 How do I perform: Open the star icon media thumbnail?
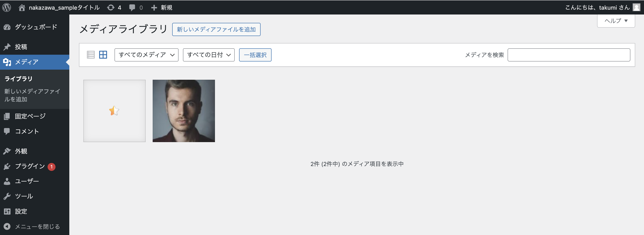click(114, 111)
